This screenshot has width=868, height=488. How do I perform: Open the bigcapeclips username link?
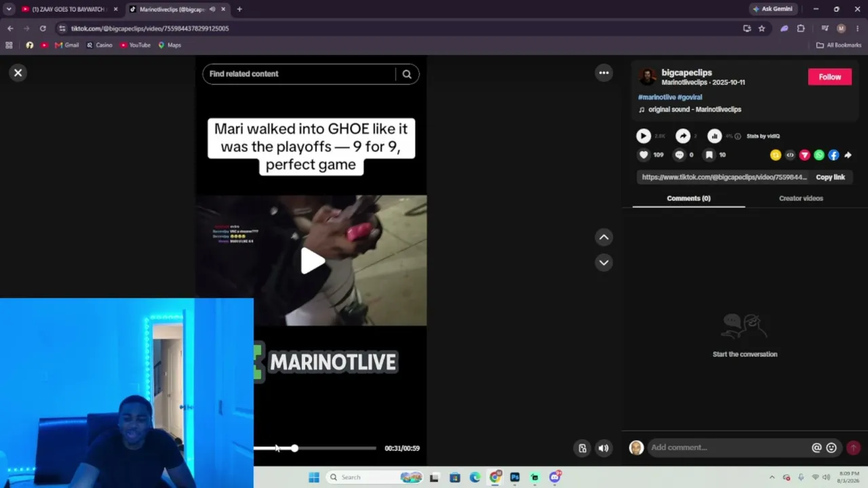click(x=686, y=73)
